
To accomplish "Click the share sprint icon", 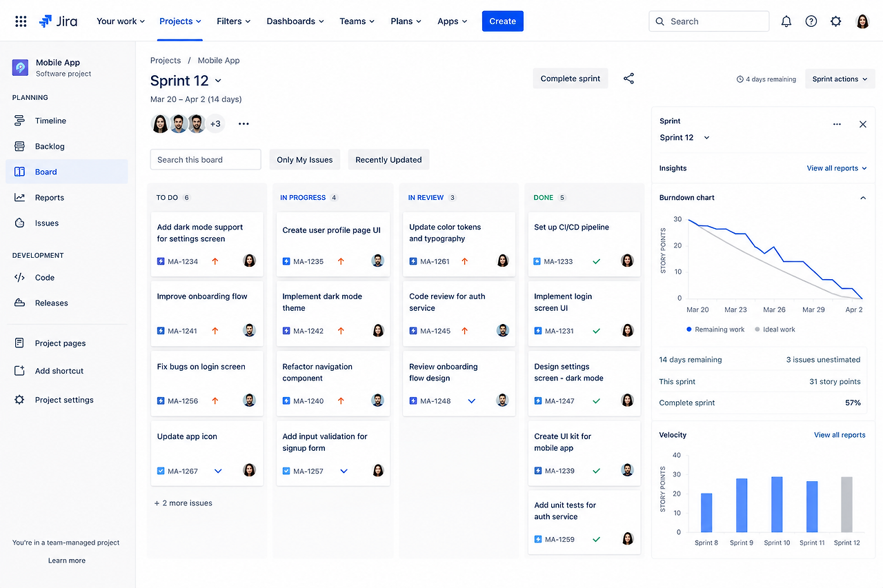I will [x=628, y=79].
